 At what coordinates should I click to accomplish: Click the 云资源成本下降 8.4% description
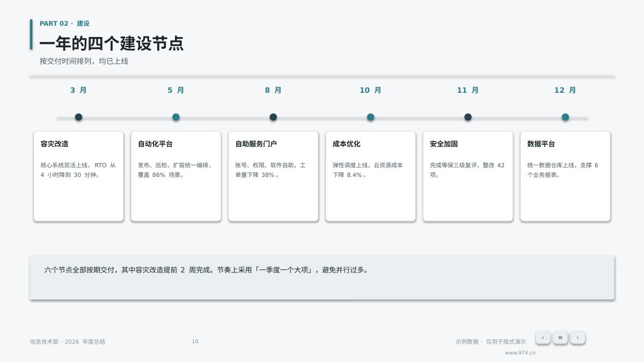point(368,170)
